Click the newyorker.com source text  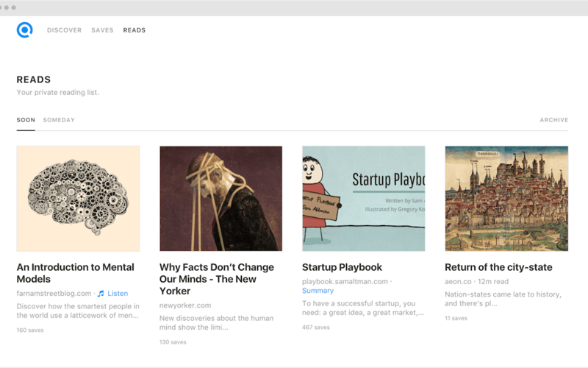click(185, 305)
